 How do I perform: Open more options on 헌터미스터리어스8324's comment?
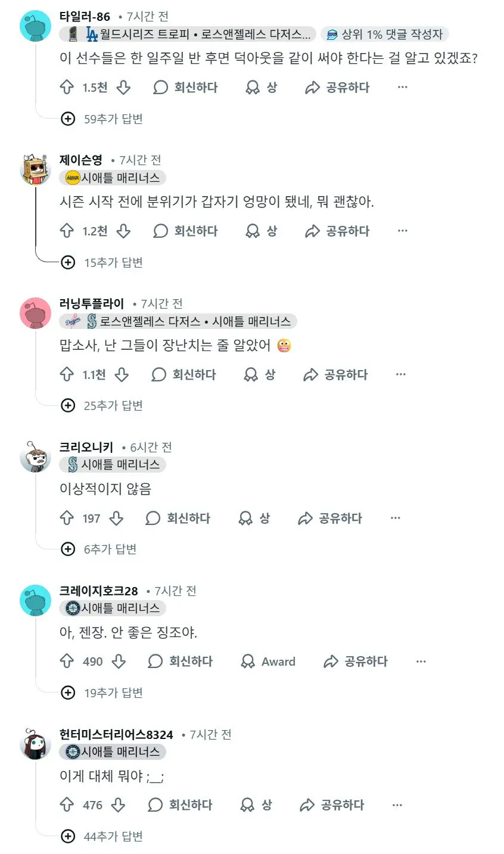(397, 805)
